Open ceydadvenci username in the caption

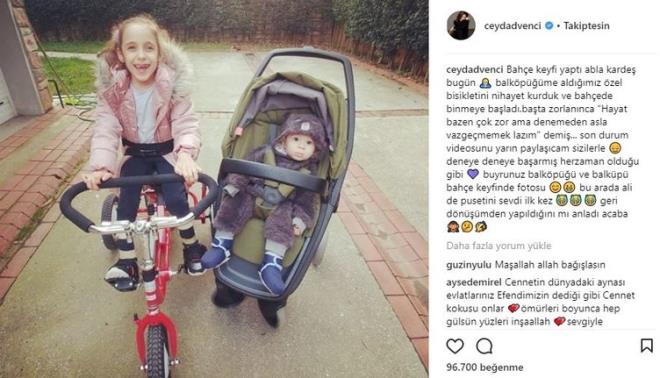(x=475, y=69)
